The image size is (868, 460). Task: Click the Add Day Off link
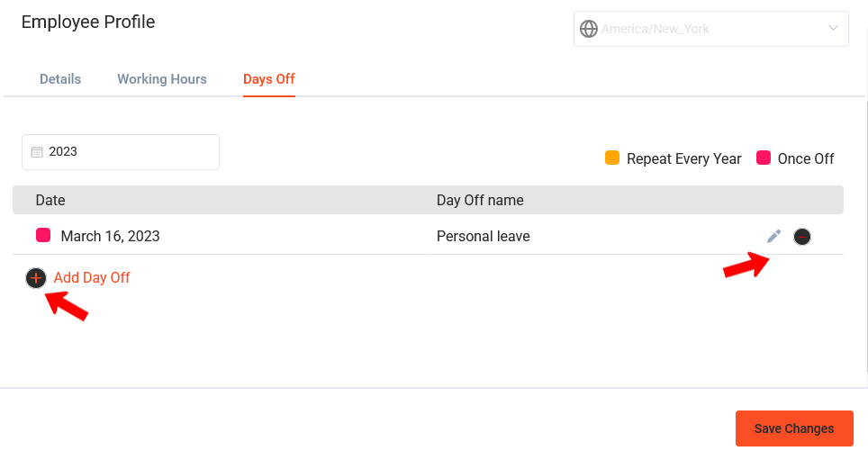92,278
